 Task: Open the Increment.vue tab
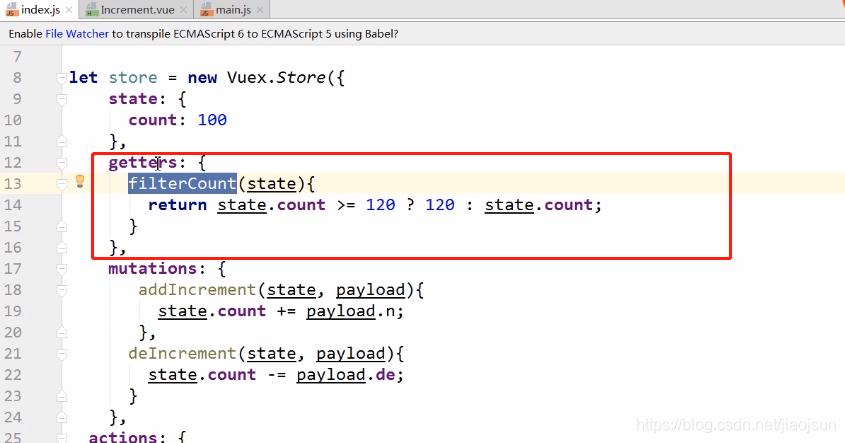point(136,10)
